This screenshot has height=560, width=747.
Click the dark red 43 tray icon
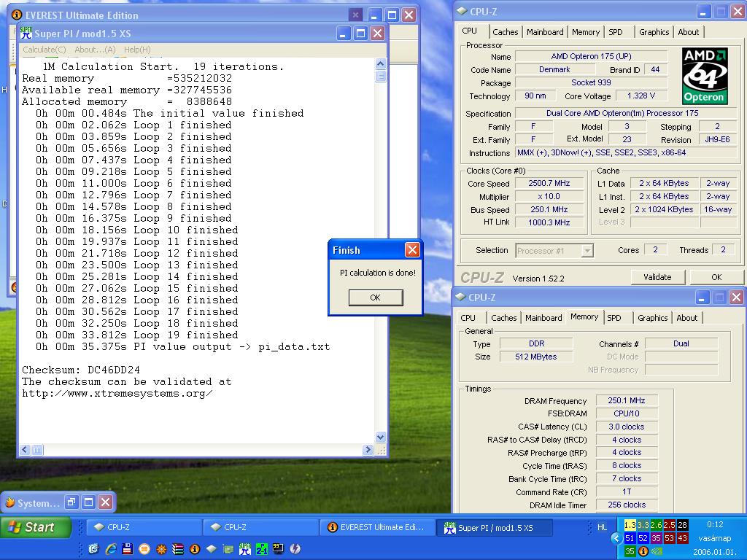coord(683,538)
